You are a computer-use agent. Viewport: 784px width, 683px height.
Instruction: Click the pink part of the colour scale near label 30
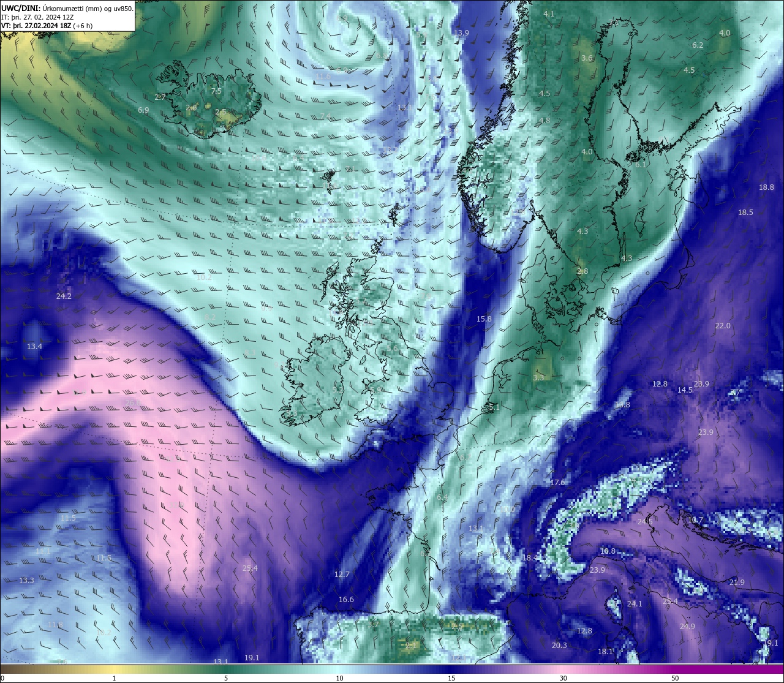pyautogui.click(x=563, y=669)
